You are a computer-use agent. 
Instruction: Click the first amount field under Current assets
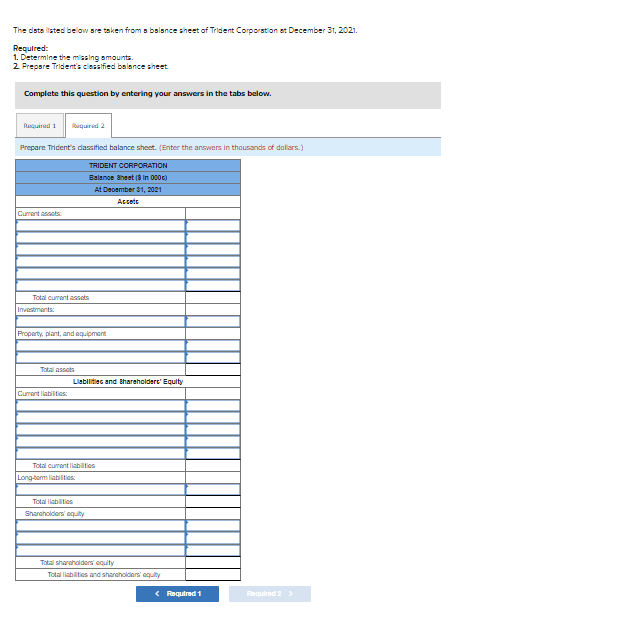pos(213,226)
